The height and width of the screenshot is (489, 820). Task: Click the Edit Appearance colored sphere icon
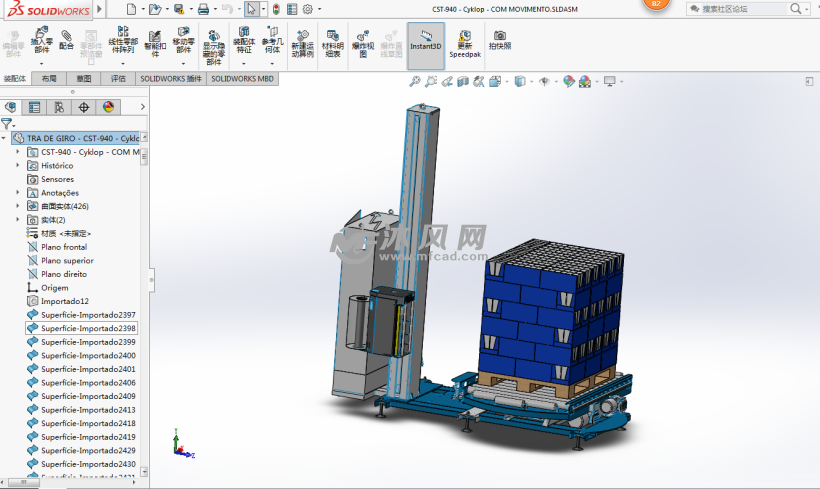click(568, 82)
